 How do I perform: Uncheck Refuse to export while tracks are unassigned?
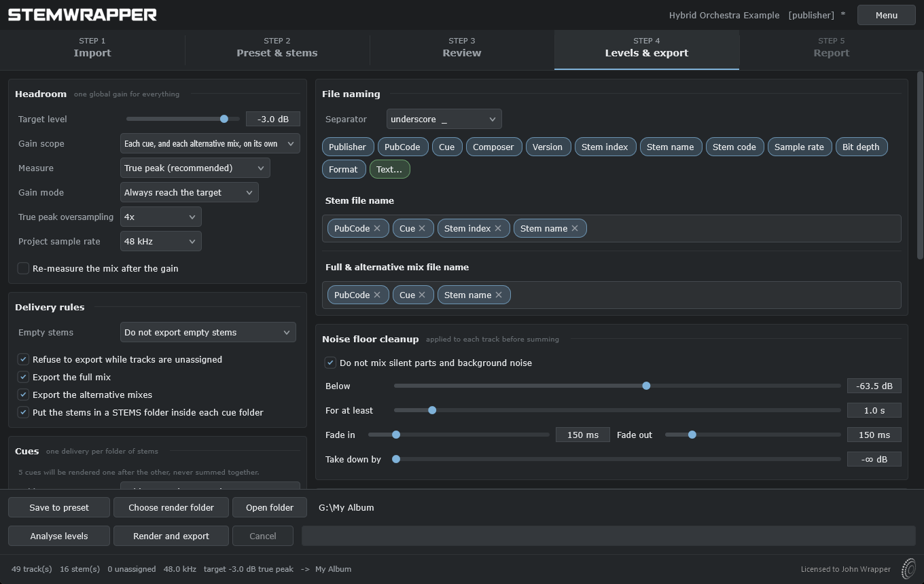click(x=23, y=359)
